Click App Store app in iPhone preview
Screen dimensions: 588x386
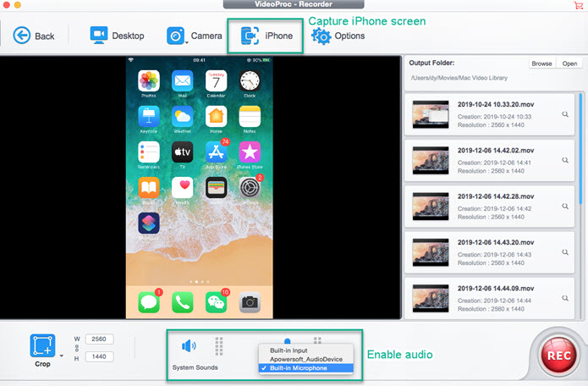tap(216, 152)
